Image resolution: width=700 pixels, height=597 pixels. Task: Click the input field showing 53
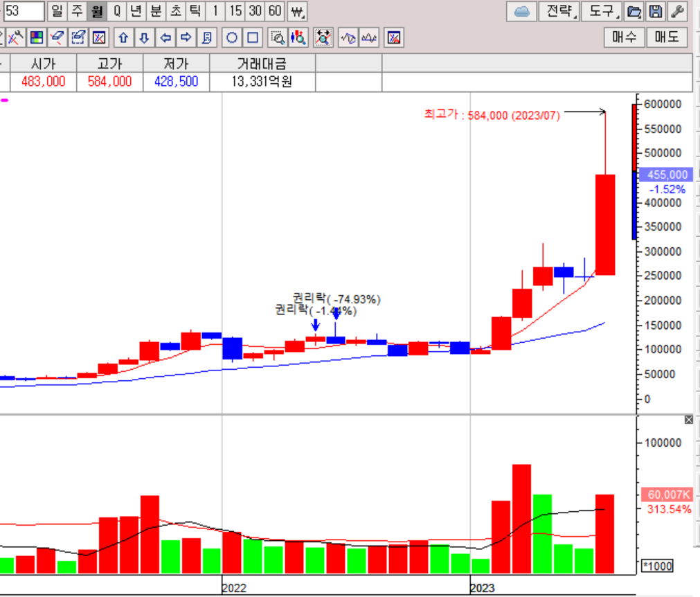click(x=24, y=11)
